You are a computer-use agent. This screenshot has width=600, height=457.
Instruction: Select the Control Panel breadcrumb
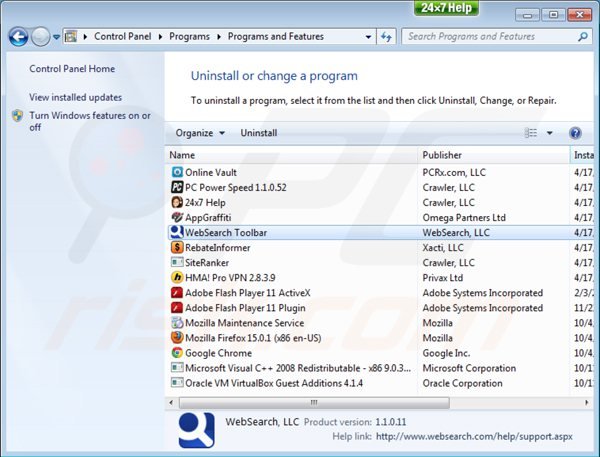[x=122, y=36]
